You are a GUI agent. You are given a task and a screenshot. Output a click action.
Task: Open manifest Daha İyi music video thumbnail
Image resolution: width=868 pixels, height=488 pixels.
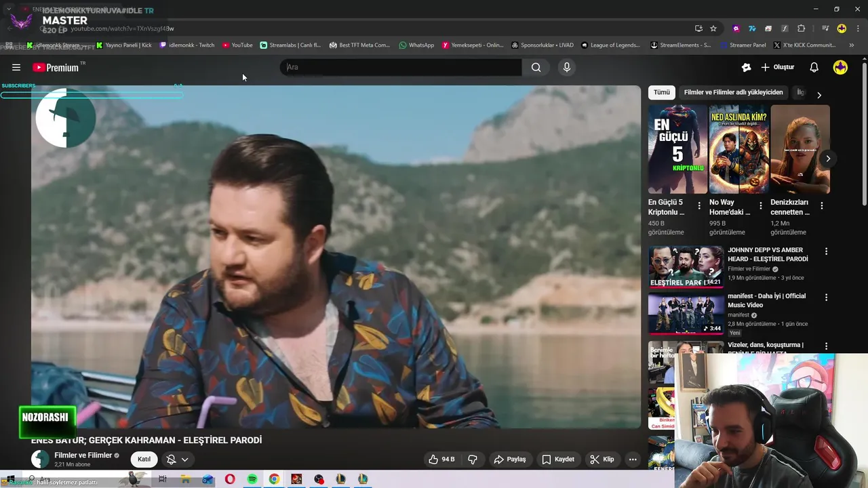(686, 313)
